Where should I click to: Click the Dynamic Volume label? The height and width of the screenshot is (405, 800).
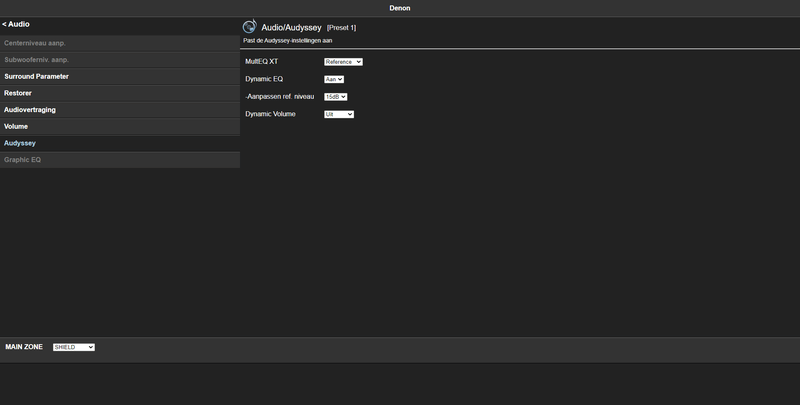click(x=270, y=114)
